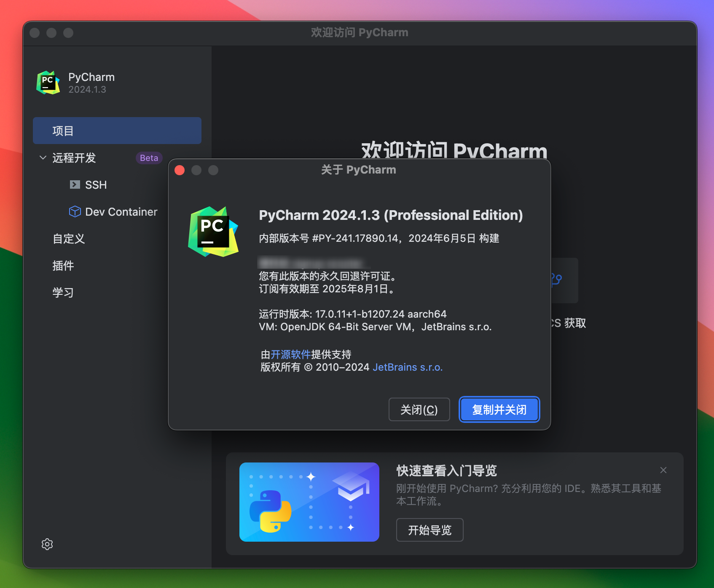Click the 关闭(C) button
This screenshot has height=588, width=714.
point(419,409)
